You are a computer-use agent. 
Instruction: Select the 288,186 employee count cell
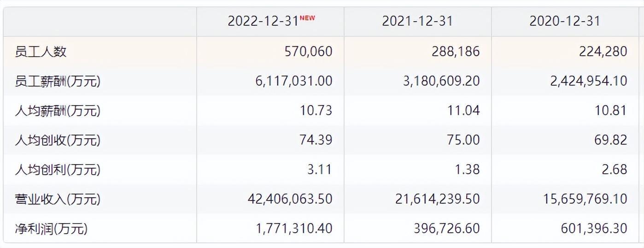(456, 51)
